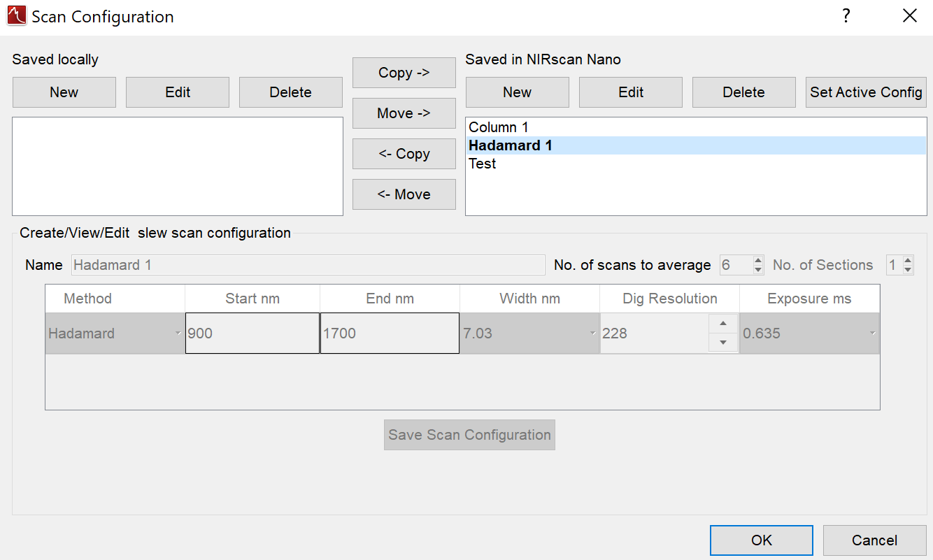Decrease number of scans to average
This screenshot has width=933, height=560.
(x=759, y=270)
